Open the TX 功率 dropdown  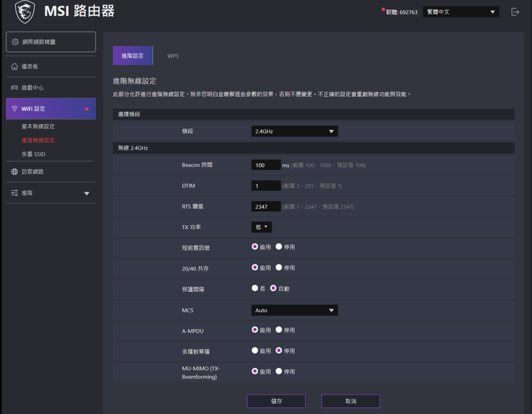click(261, 227)
